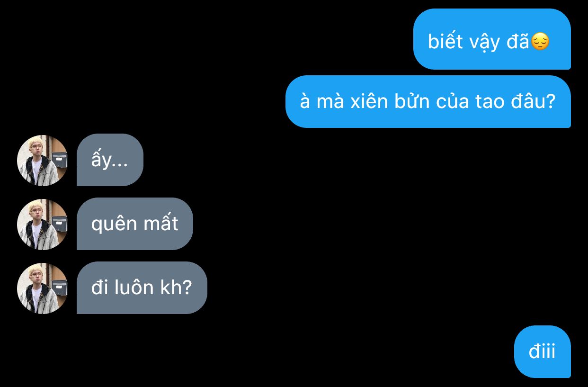Select the blue "điii" reply bubble
588x387 pixels.
tap(543, 351)
